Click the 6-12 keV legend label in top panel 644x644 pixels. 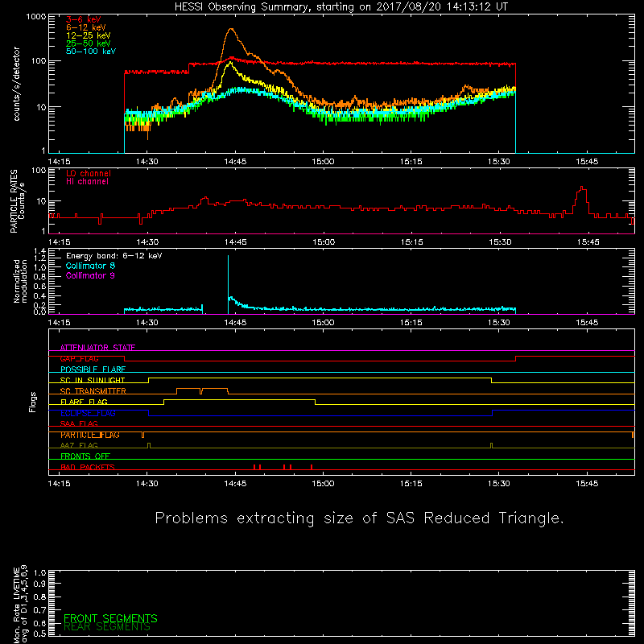85,27
